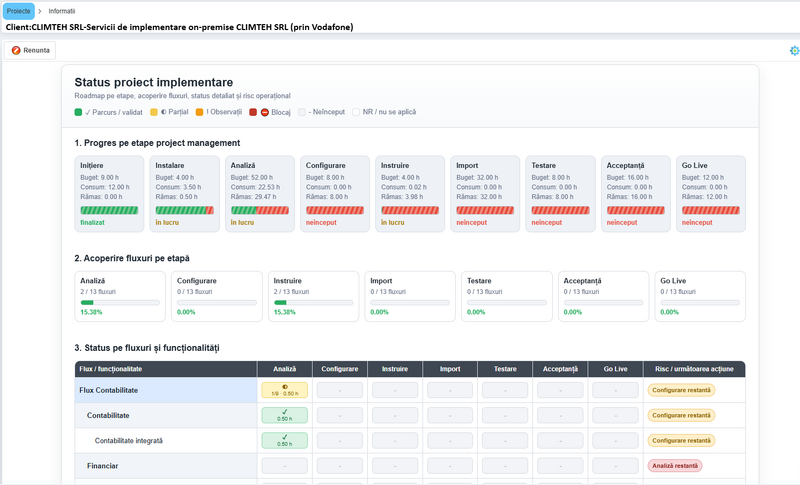Click the NR / nu se aplică legend box

356,112
